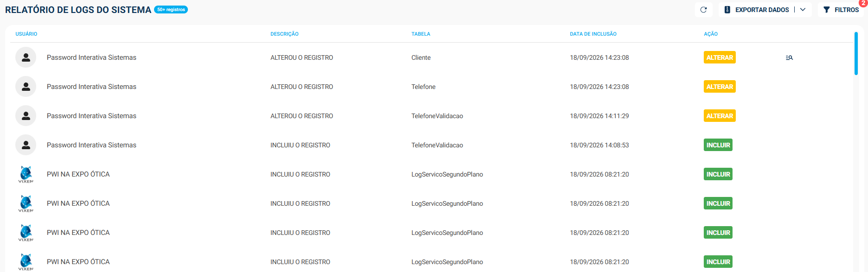Click the 50+ registros badge
Viewport: 868px width, 272px height.
pos(171,9)
